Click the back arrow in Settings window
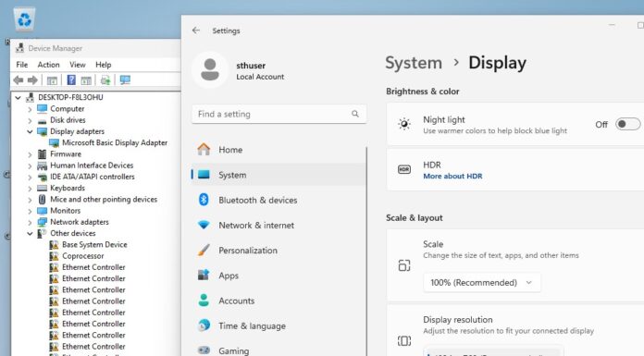Image resolution: width=644 pixels, height=356 pixels. [196, 31]
